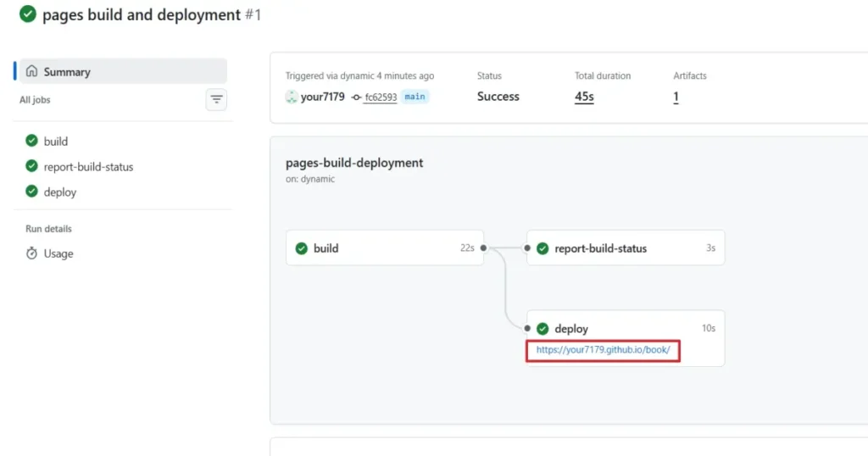
Task: Click success check icon in report-build-status card
Action: [x=542, y=248]
